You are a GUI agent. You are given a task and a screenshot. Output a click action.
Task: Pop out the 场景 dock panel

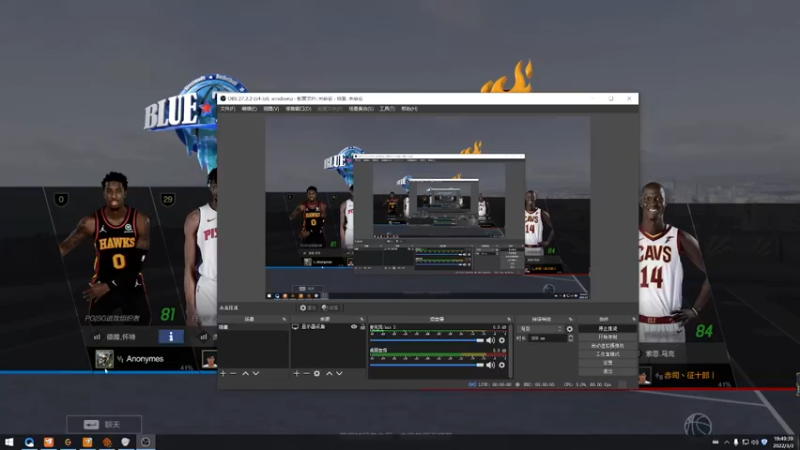point(284,319)
